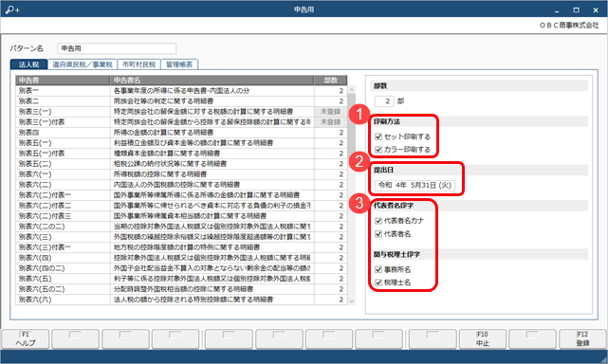Toggle セット印刷する checkbox
608x364 pixels.
[x=378, y=136]
